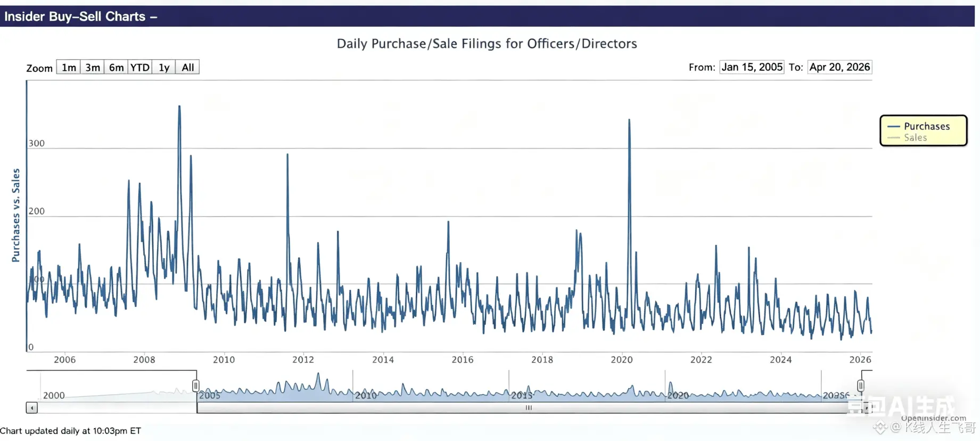Click the 'Purchases vs. Sales' axis title
The width and height of the screenshot is (980, 441).
(15, 215)
